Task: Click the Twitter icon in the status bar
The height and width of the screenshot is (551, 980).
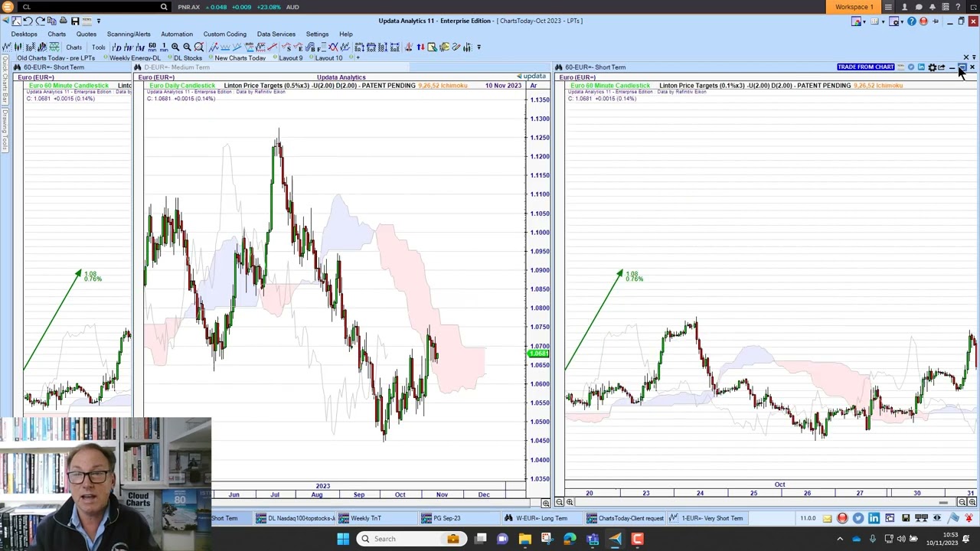Action: (858, 518)
